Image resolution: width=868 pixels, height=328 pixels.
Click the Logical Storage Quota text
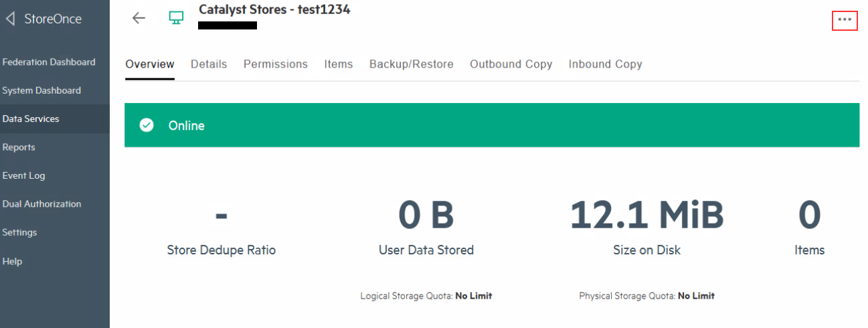point(426,296)
